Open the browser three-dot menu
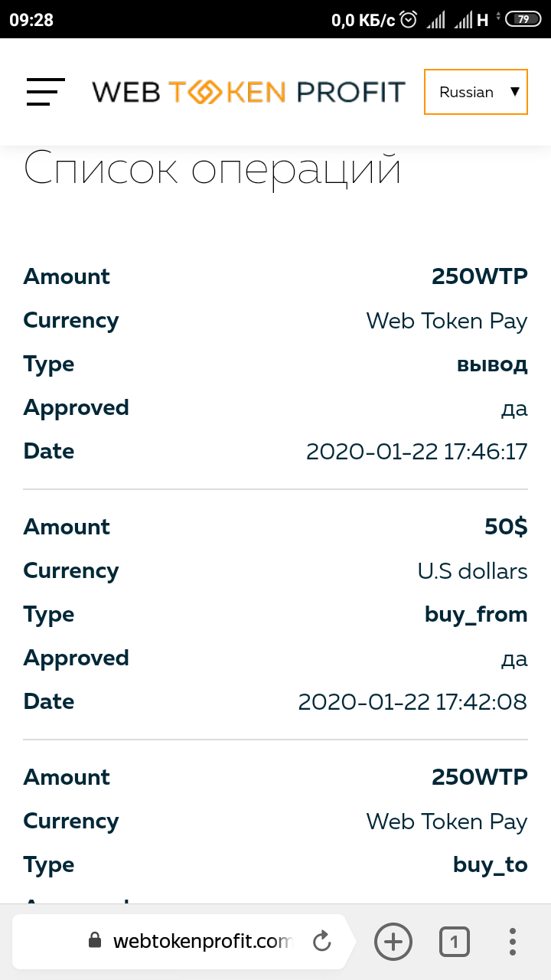 (512, 942)
